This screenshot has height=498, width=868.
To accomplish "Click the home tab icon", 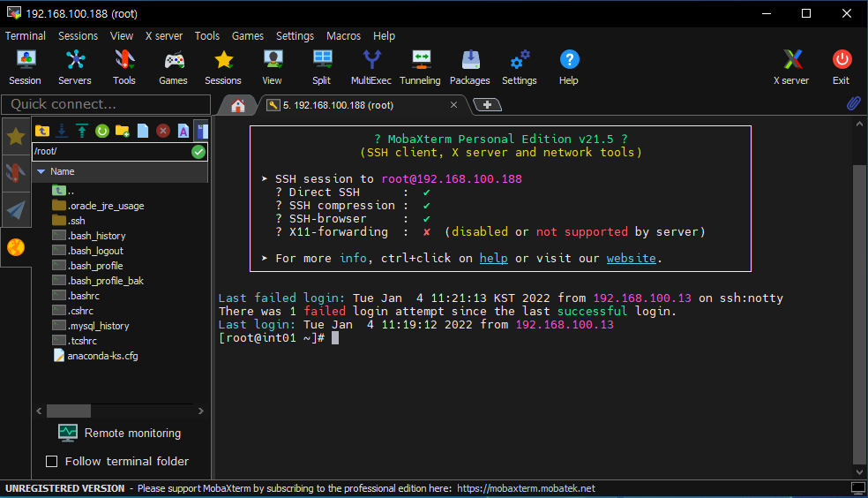I will point(238,105).
